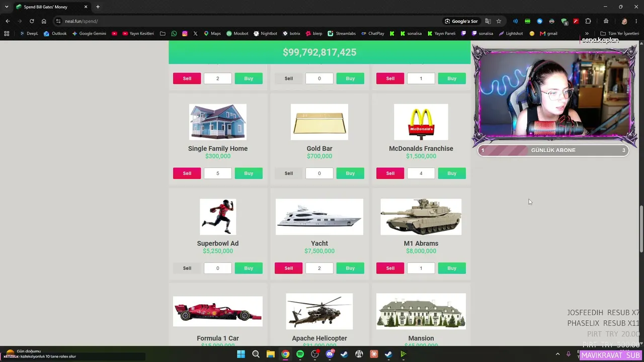Viewport: 644px width, 362px height.
Task: Edit the McDonalds Franchise quantity field
Action: tap(421, 173)
